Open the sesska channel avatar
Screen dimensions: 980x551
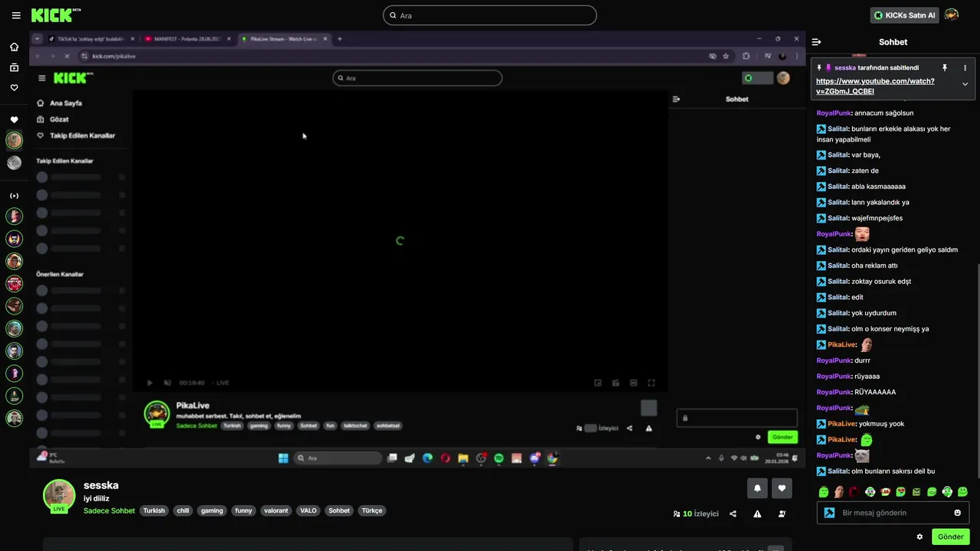(x=59, y=495)
